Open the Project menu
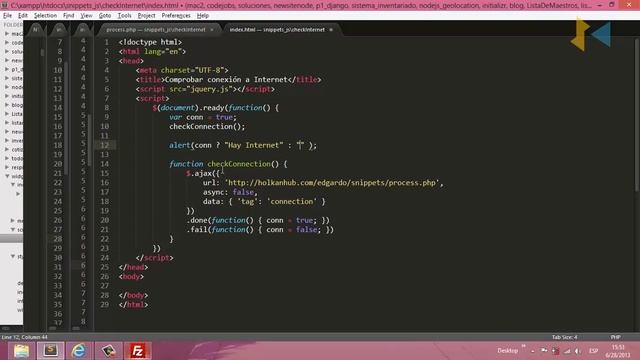Viewport: 640px width, 360px height. (x=147, y=16)
